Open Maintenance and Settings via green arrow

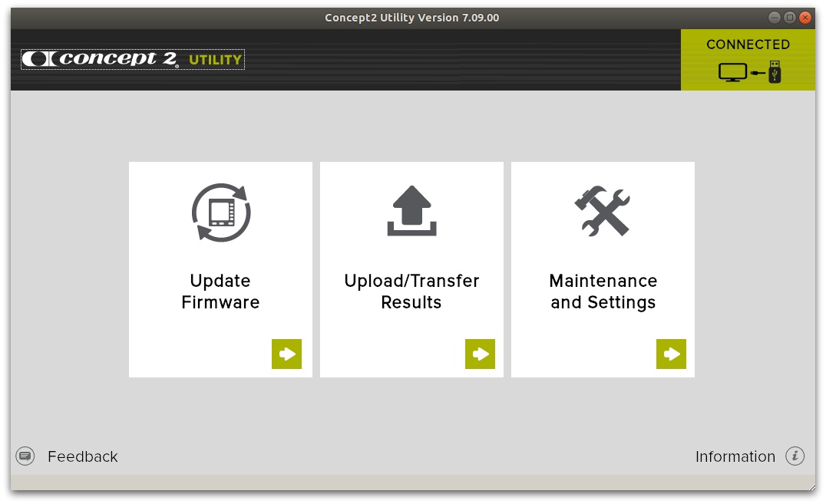click(x=671, y=354)
